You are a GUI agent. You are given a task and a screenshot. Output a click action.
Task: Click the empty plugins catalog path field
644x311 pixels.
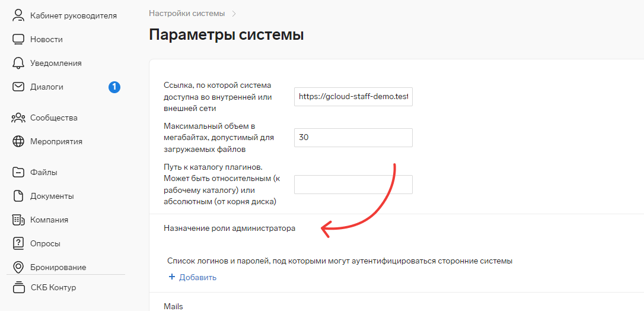pyautogui.click(x=353, y=185)
